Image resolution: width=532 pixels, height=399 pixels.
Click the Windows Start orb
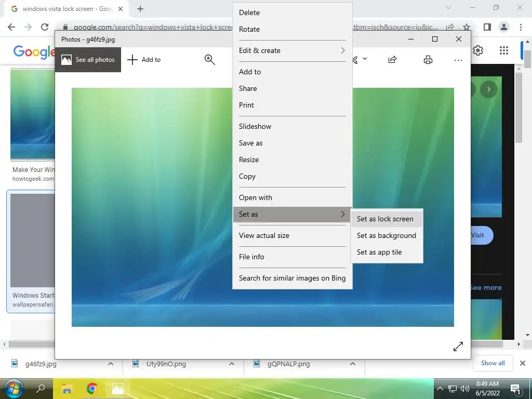14,388
